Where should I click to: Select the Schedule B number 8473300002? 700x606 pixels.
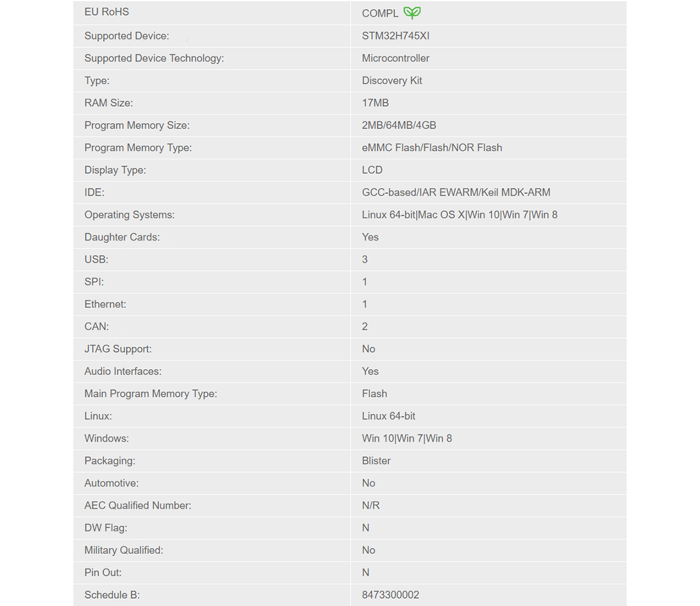coord(391,595)
